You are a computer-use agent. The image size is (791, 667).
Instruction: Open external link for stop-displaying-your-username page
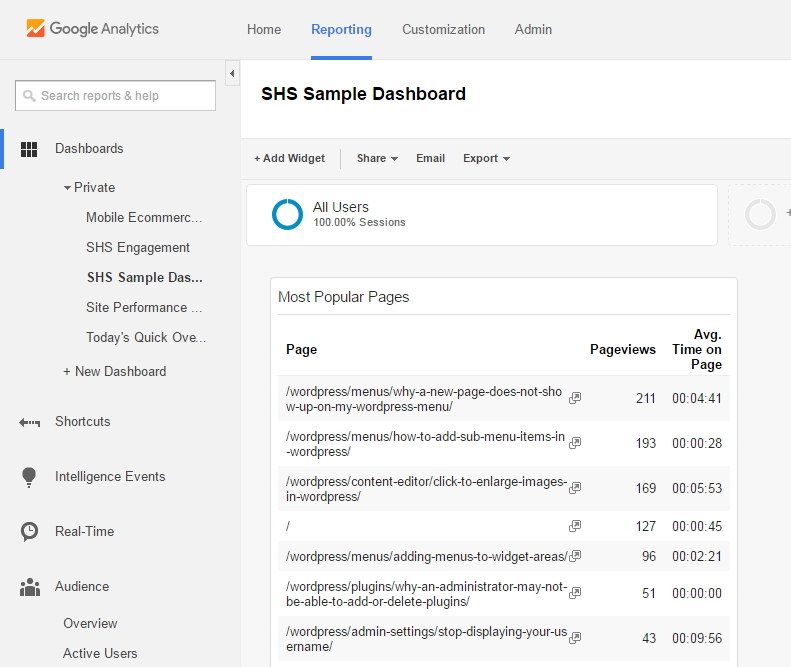click(575, 638)
